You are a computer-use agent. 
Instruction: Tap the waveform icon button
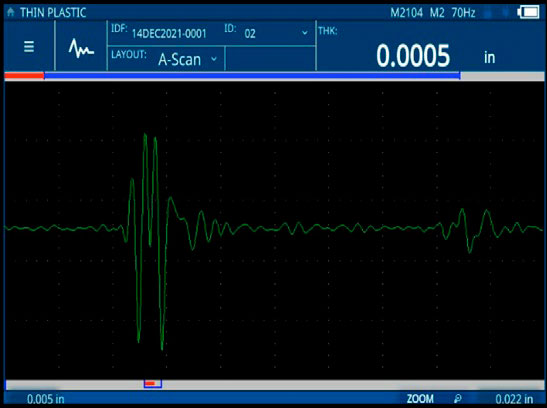pyautogui.click(x=81, y=48)
